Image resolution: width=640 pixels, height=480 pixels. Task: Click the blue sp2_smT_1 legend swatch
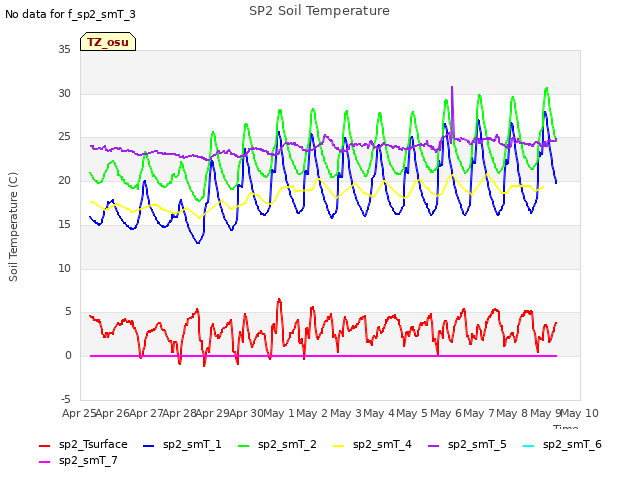coord(149,446)
